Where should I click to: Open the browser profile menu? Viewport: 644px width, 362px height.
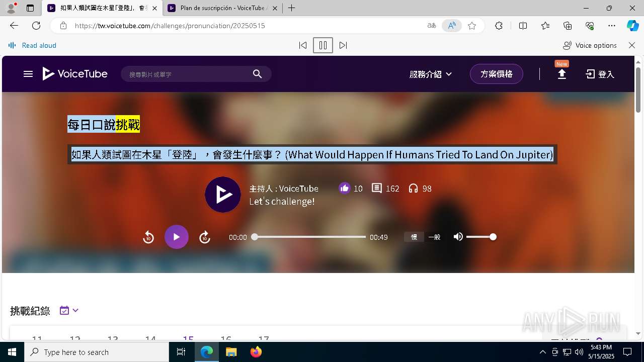point(11,8)
